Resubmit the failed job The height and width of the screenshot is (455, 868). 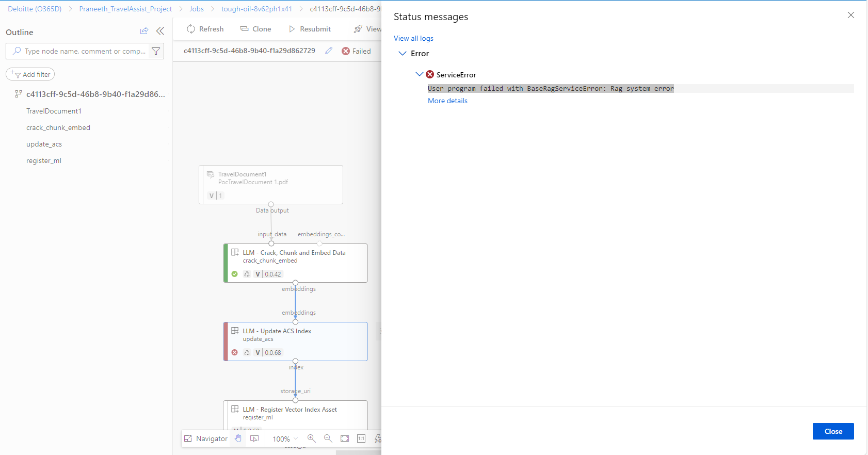[310, 29]
